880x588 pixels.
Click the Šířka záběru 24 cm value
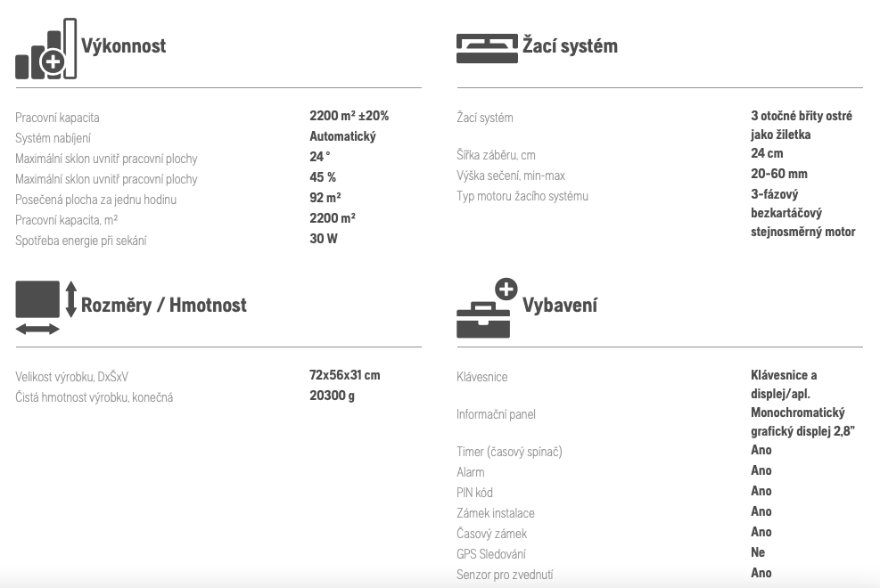(x=767, y=153)
